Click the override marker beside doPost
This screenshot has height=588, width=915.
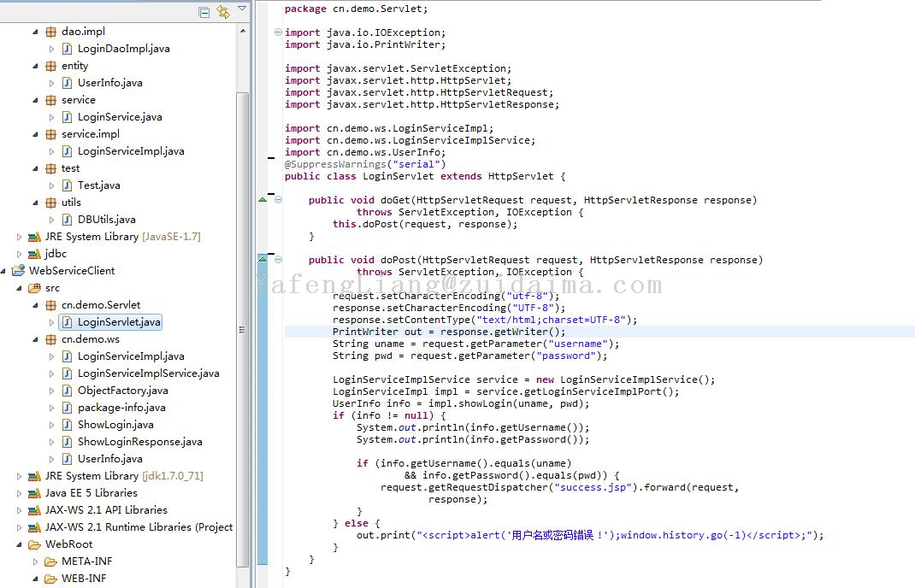263,258
